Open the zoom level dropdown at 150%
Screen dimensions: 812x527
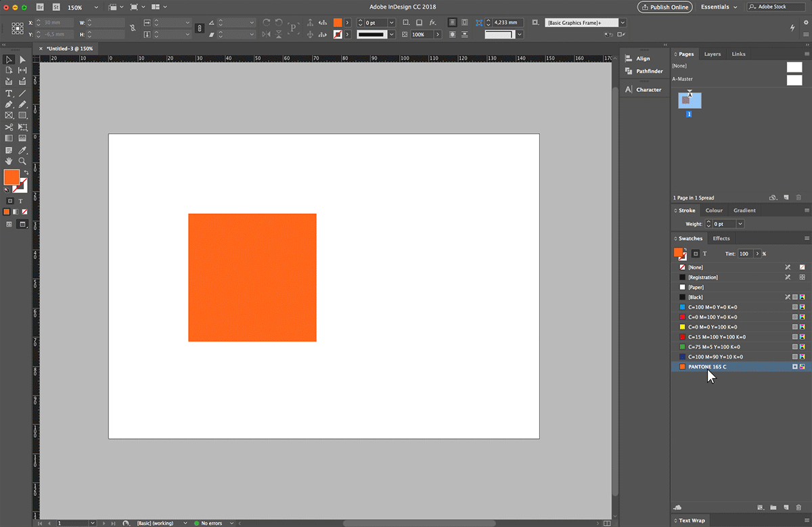(95, 7)
